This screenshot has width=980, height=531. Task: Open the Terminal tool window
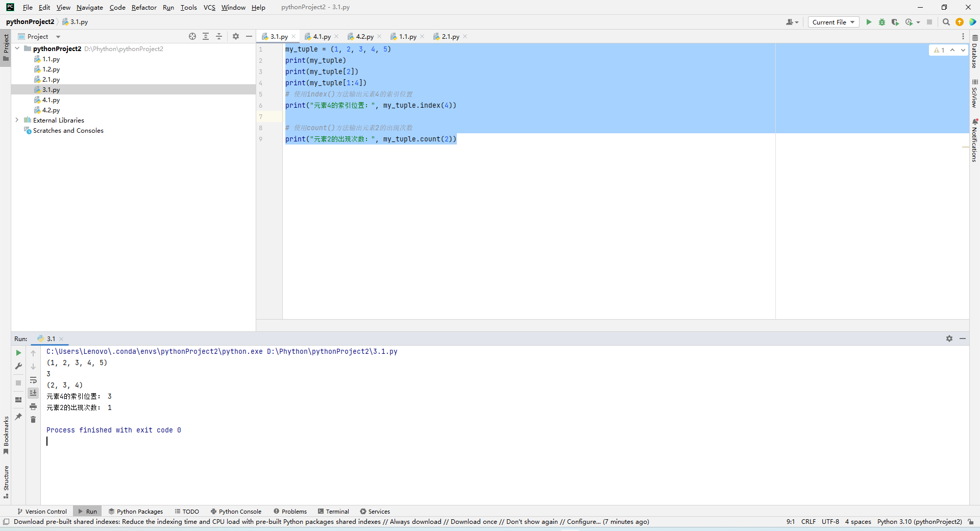(x=333, y=511)
